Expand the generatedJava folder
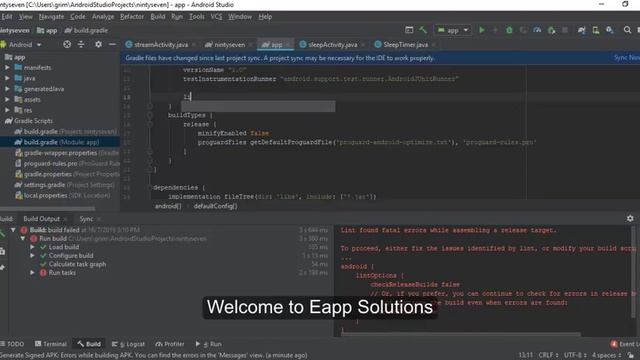 (x=7, y=89)
